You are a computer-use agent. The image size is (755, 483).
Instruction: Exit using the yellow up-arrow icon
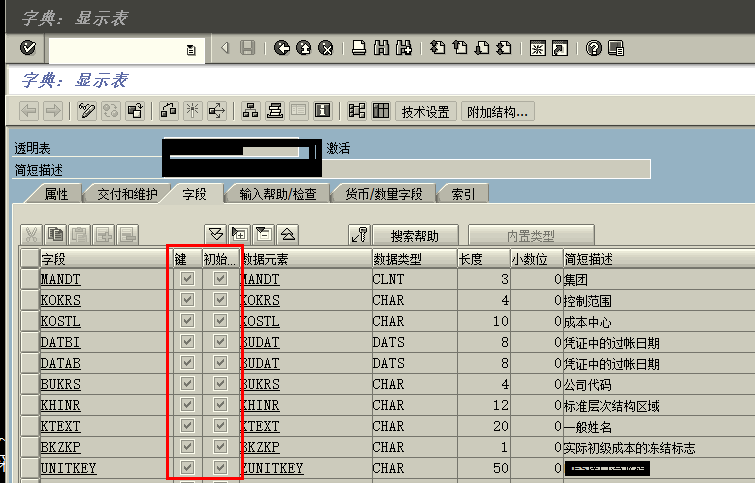[304, 48]
